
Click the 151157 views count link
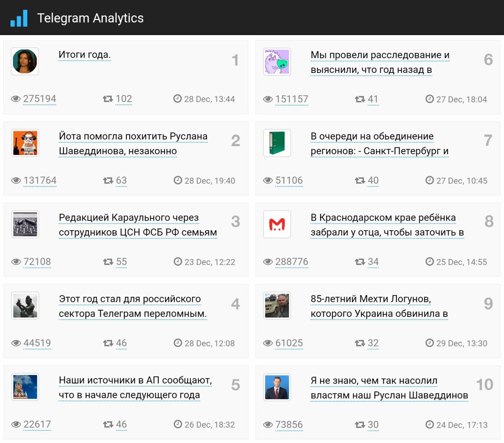coord(292,99)
